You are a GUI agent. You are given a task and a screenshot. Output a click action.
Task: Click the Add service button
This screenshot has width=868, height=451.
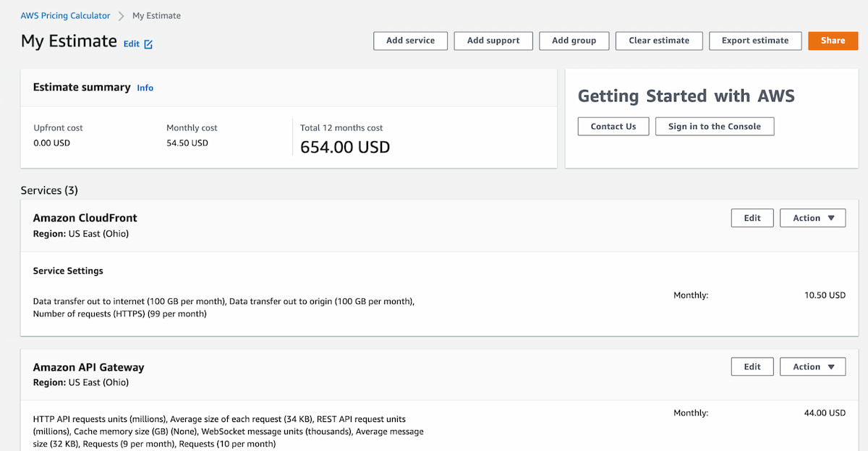pyautogui.click(x=410, y=41)
